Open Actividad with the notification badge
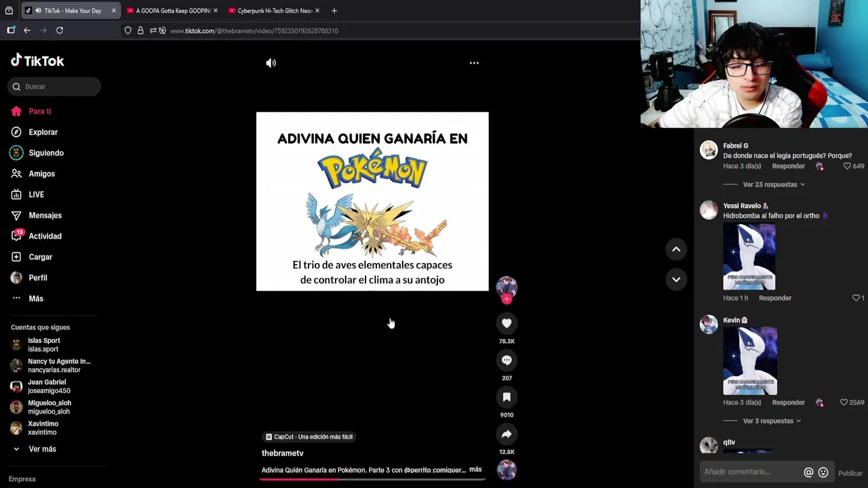This screenshot has height=488, width=868. coord(36,237)
